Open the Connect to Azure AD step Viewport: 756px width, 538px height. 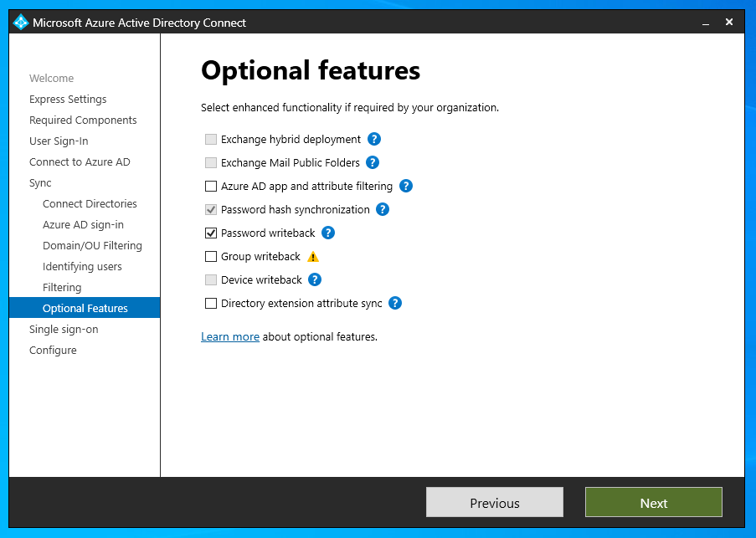[80, 161]
